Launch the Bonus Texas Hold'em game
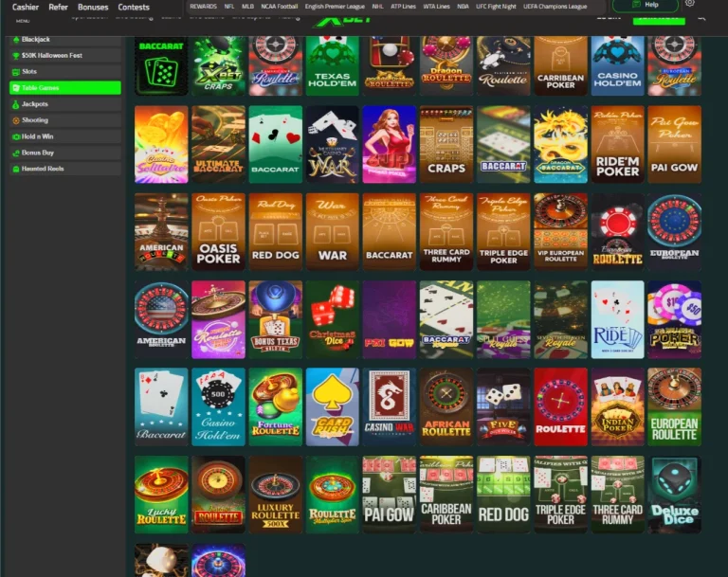Screen dimensions: 728x577 275,319
